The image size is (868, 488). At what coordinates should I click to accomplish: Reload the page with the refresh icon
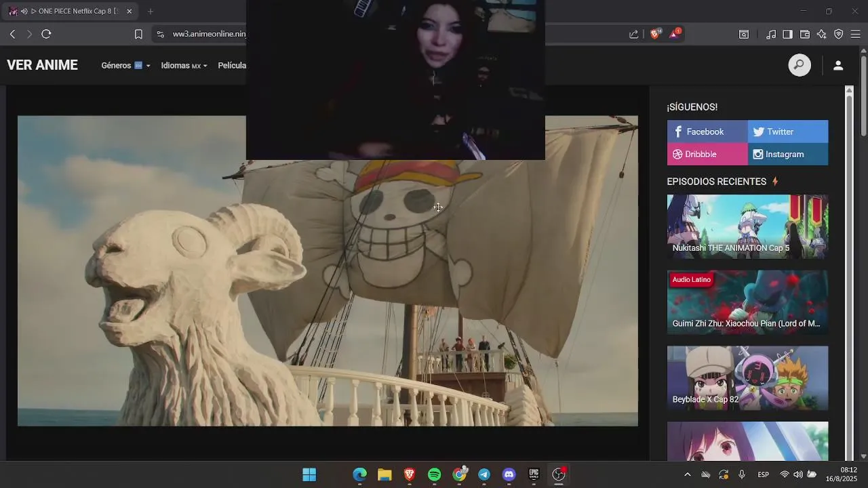coord(46,34)
